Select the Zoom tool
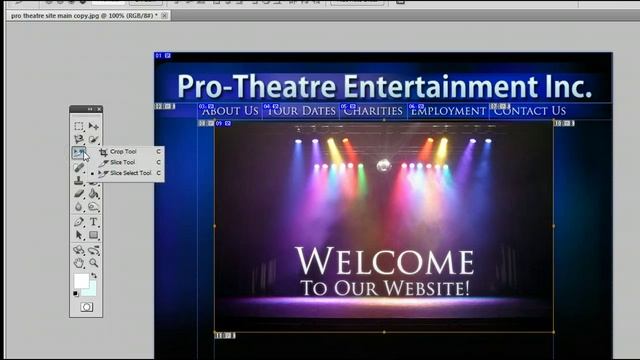The width and height of the screenshot is (640, 360). [x=93, y=263]
